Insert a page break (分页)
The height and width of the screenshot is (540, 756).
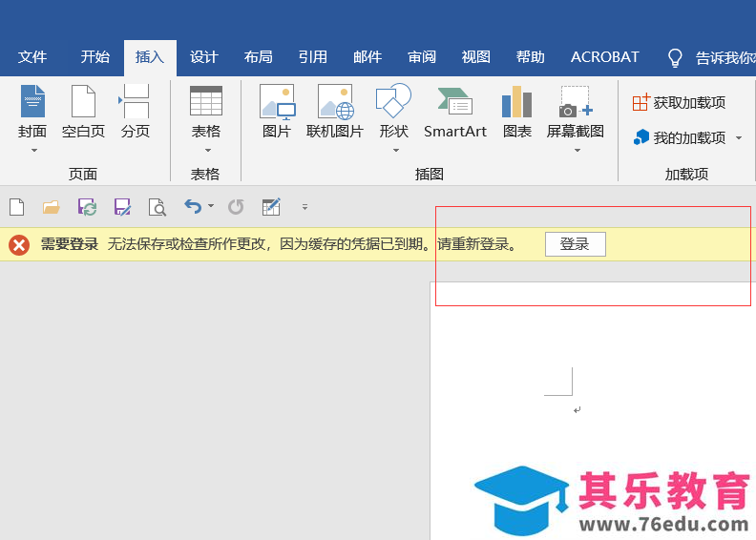click(x=135, y=112)
